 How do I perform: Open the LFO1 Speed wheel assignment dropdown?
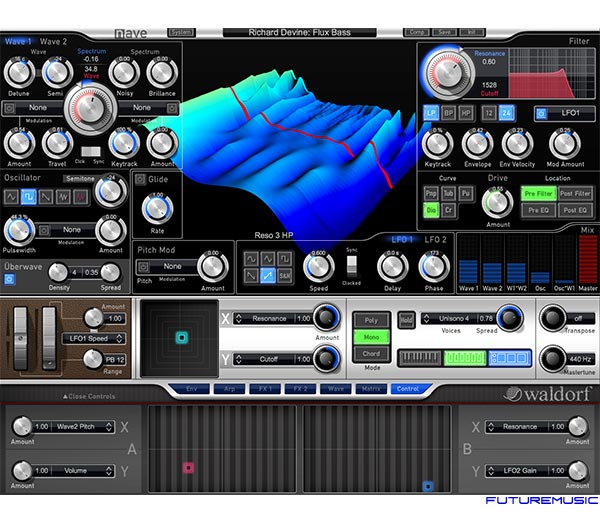[x=93, y=339]
